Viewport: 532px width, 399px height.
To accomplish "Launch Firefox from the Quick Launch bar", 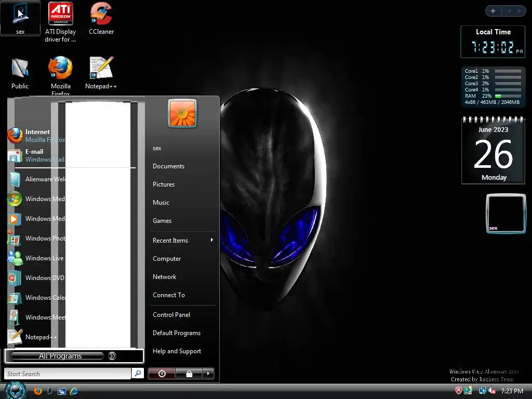I will point(37,391).
